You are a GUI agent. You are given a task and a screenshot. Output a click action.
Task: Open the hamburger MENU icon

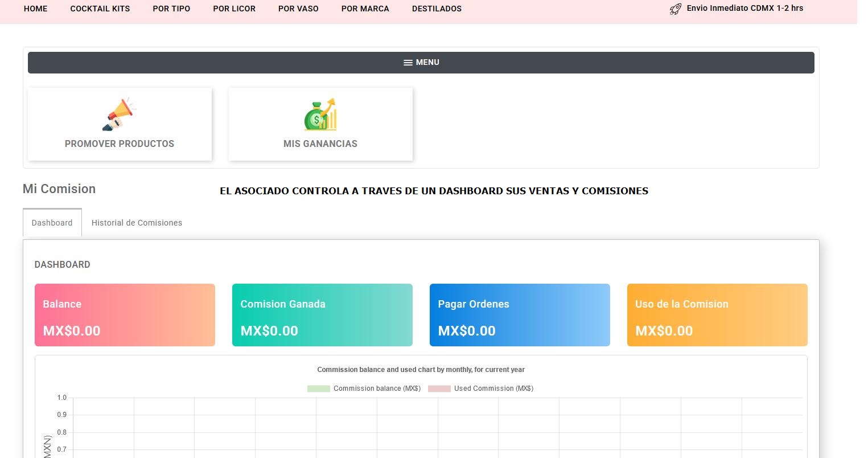(x=408, y=62)
